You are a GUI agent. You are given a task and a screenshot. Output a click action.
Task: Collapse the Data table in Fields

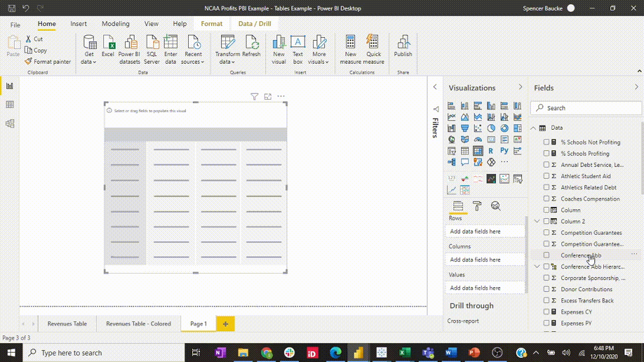[533, 128]
